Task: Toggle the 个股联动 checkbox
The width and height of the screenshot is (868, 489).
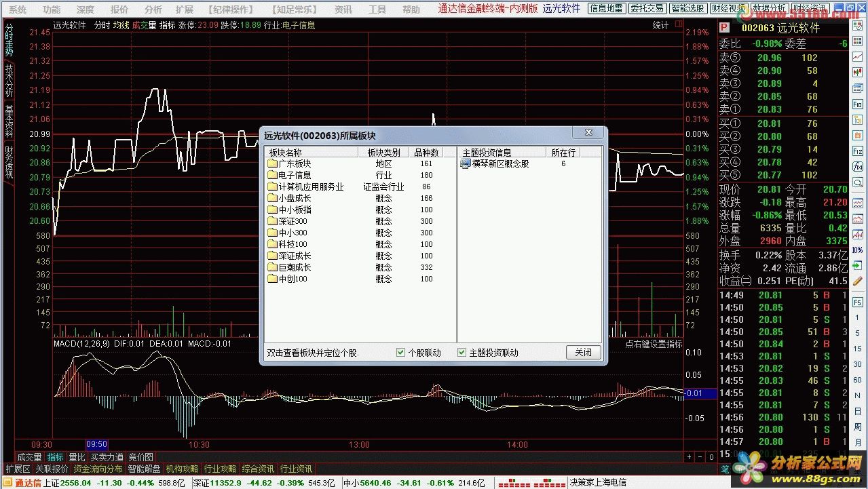Action: click(400, 353)
